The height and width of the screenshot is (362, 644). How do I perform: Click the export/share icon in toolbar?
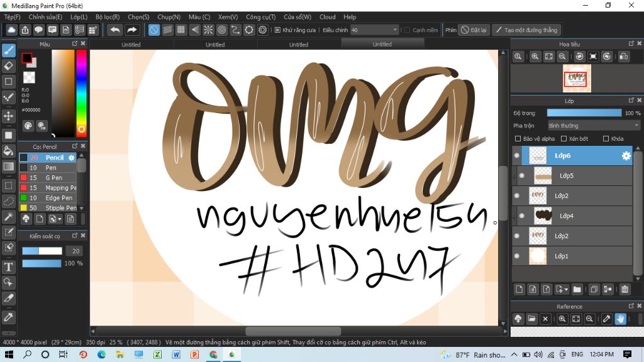[x=25, y=30]
